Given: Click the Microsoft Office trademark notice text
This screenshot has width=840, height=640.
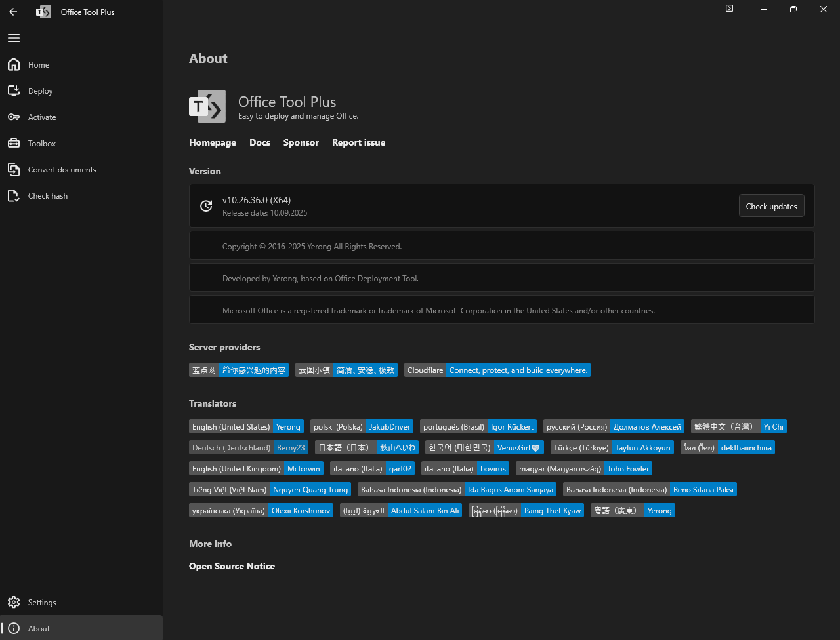Looking at the screenshot, I should pyautogui.click(x=438, y=311).
